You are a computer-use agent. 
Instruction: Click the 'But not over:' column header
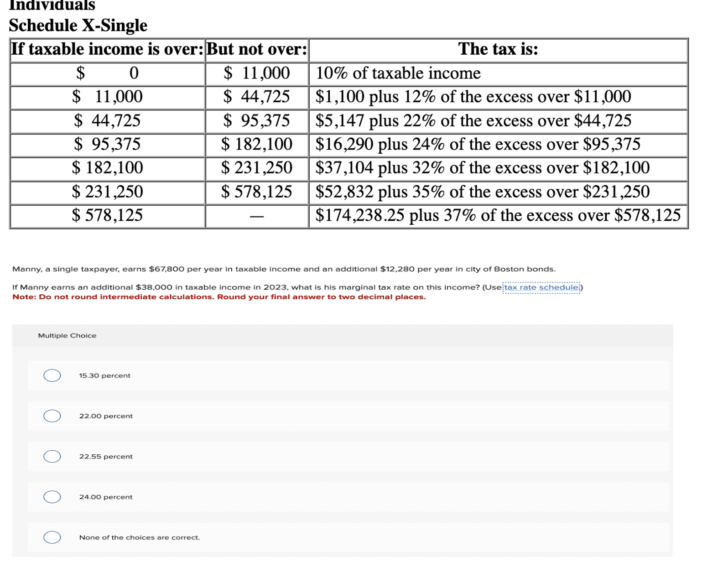tap(257, 49)
